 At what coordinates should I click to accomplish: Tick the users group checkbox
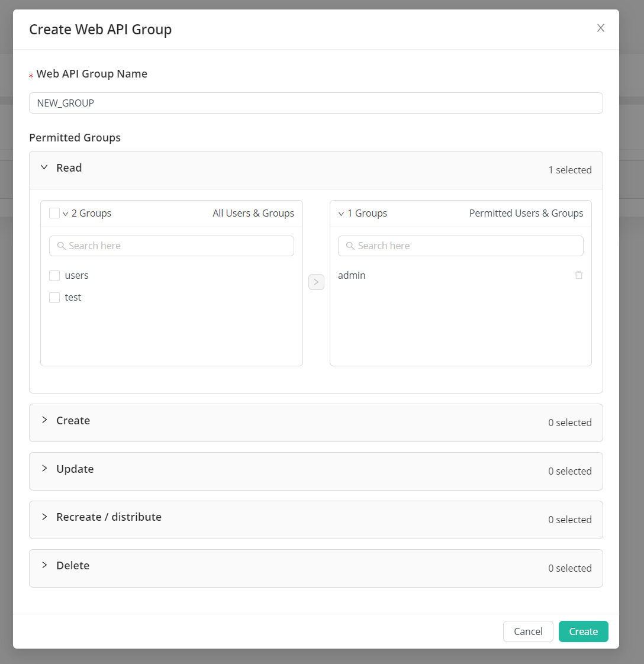tap(54, 276)
